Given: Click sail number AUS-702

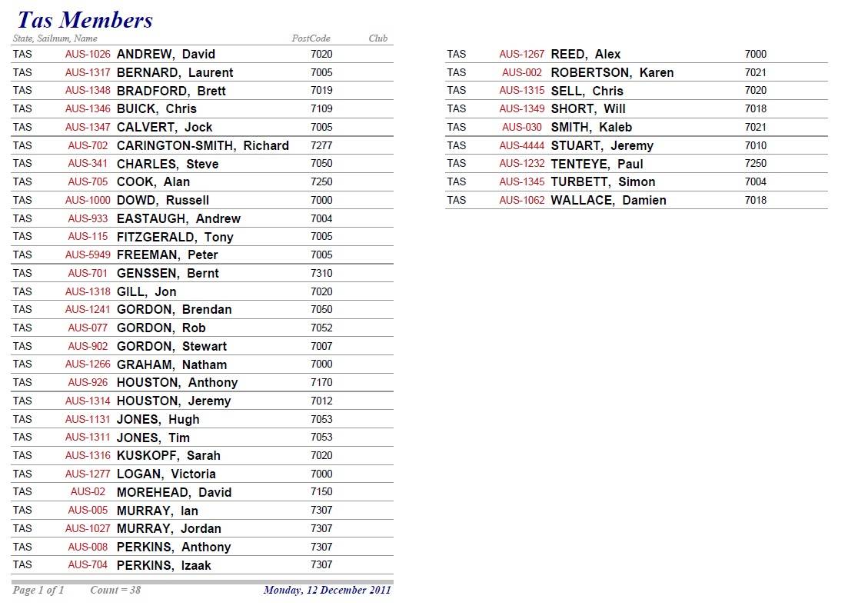Looking at the screenshot, I should (88, 145).
